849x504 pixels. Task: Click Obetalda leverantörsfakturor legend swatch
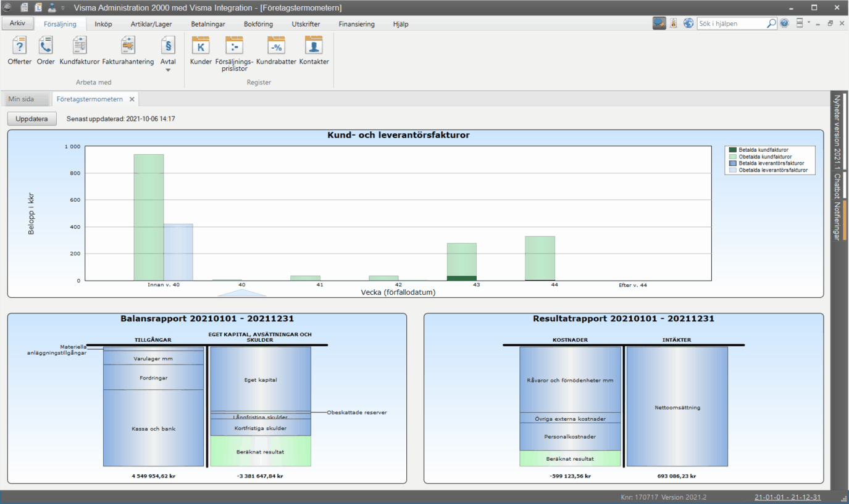point(733,170)
